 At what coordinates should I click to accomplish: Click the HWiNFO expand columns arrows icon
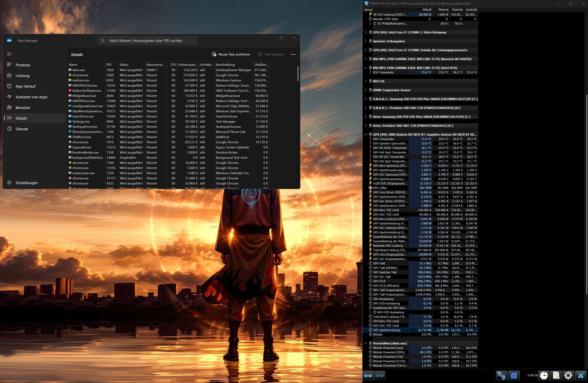(x=368, y=376)
